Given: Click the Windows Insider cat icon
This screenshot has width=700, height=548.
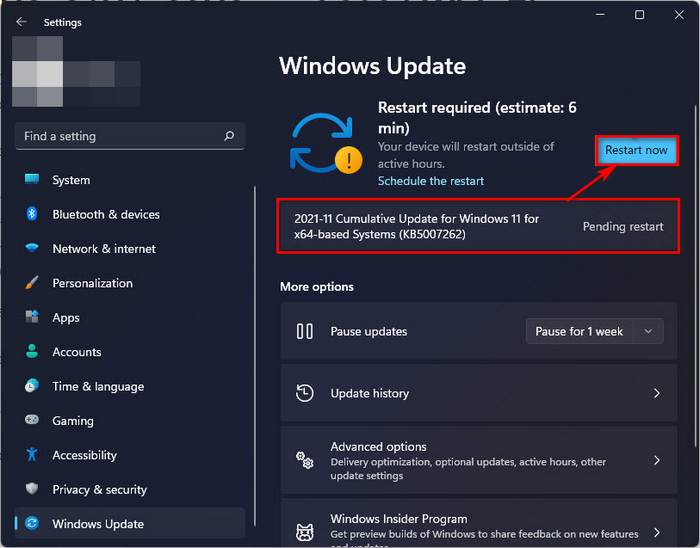Looking at the screenshot, I should point(304,532).
